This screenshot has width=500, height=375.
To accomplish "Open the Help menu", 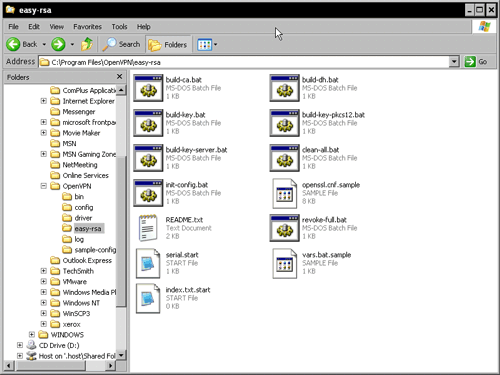I will (144, 27).
